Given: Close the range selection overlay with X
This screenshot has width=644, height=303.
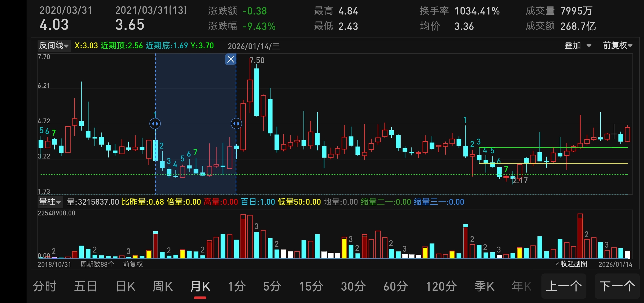Looking at the screenshot, I should point(230,59).
